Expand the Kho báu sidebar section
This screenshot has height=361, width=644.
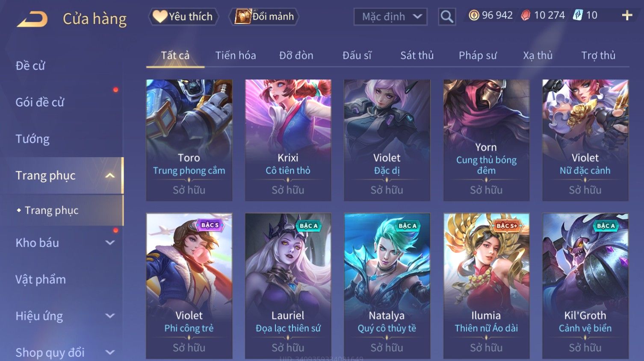pyautogui.click(x=110, y=243)
